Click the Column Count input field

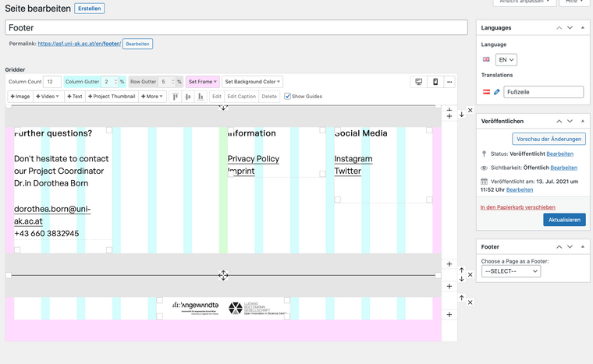[x=52, y=82]
